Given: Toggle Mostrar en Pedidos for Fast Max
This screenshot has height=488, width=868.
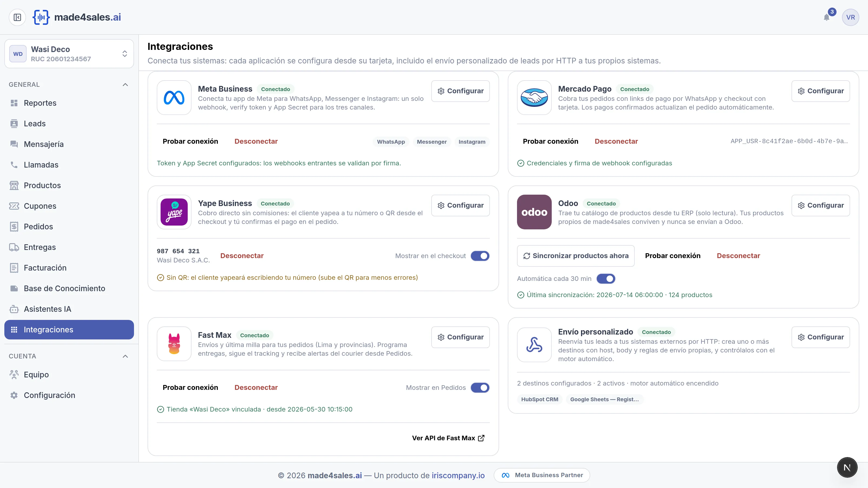Looking at the screenshot, I should [480, 388].
